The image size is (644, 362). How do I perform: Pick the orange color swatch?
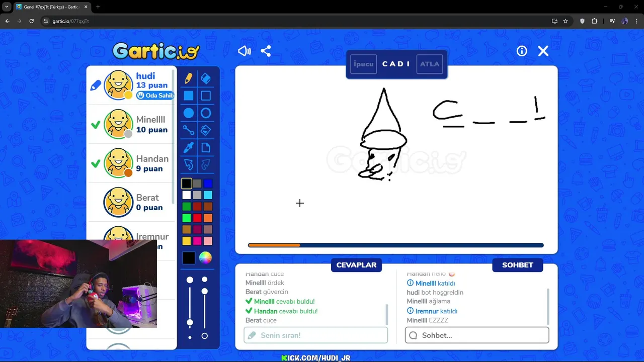[x=208, y=218]
